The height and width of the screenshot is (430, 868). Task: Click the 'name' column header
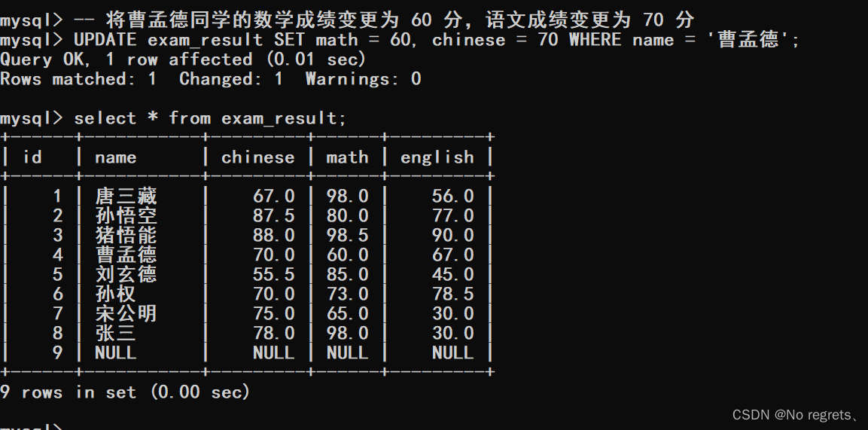point(116,157)
